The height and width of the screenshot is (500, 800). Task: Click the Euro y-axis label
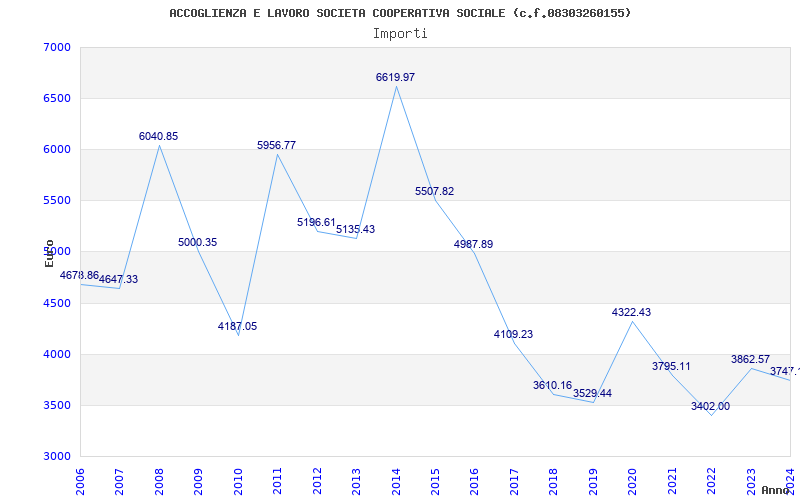(49, 253)
